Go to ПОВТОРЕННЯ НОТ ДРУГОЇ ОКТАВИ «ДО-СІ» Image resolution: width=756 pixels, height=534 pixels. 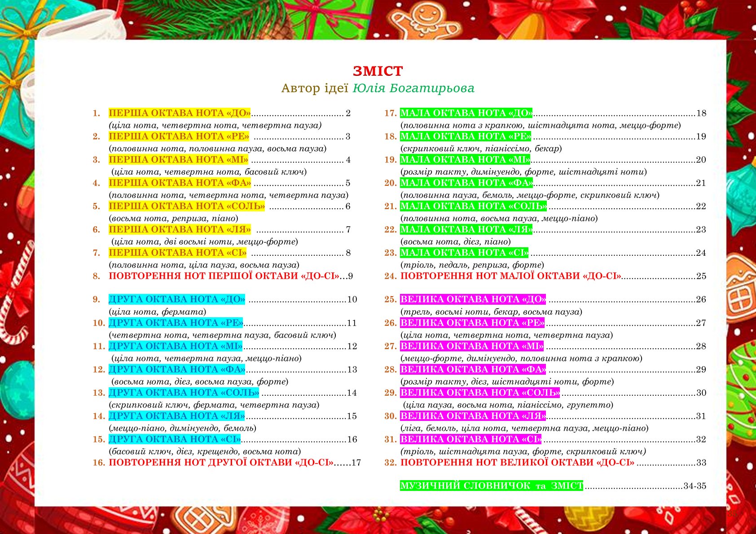point(222,463)
